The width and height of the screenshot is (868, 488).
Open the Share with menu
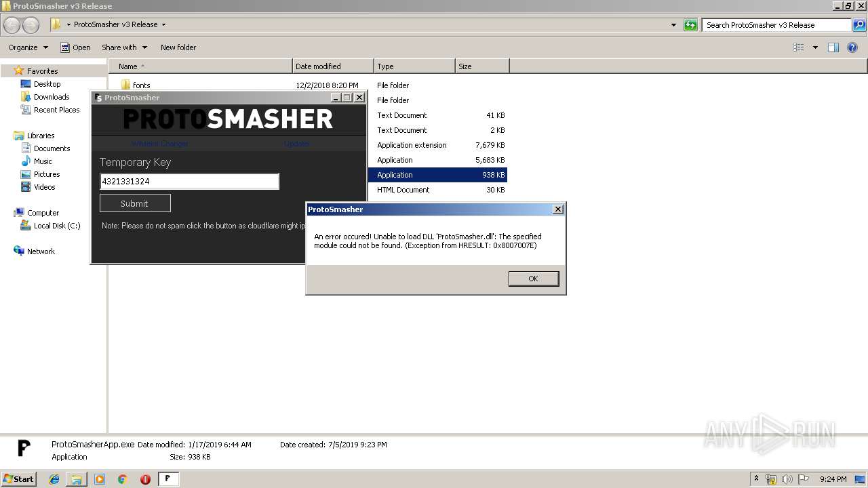click(124, 47)
